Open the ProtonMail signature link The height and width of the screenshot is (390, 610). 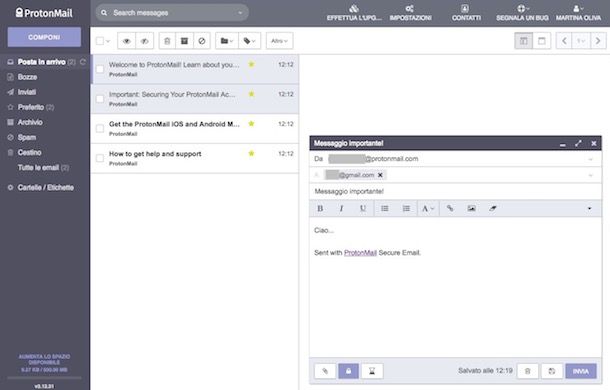(x=360, y=253)
